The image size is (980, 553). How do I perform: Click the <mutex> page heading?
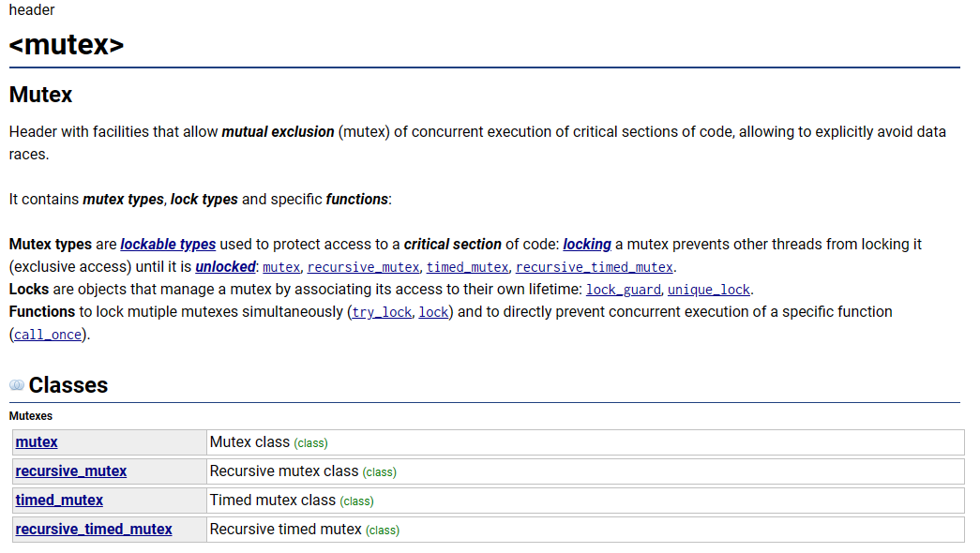point(67,45)
